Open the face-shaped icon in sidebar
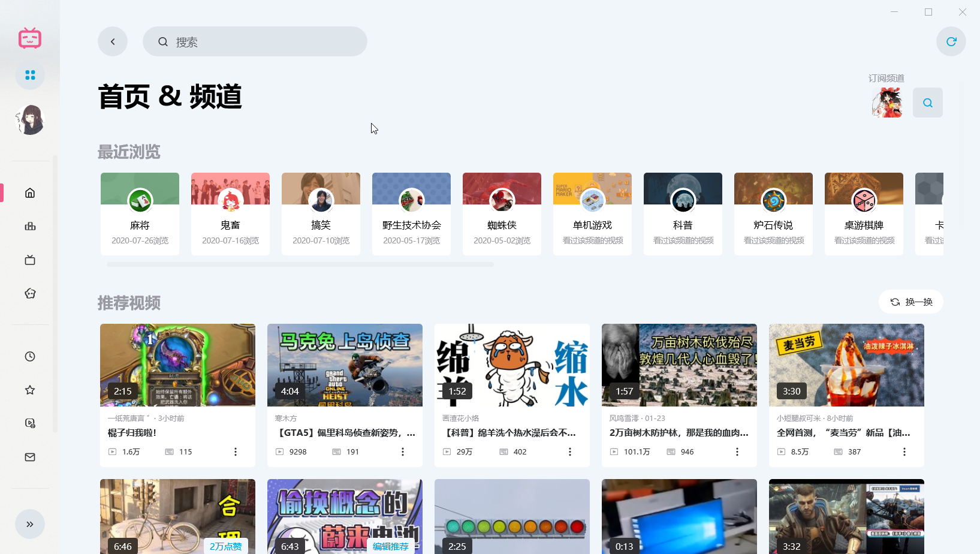This screenshot has height=554, width=980. (x=30, y=294)
